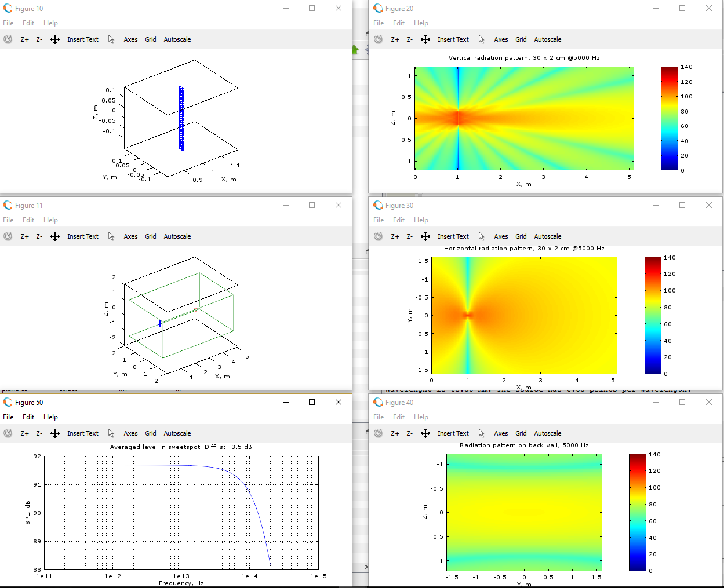Image resolution: width=724 pixels, height=588 pixels.
Task: Click Z+ zoom in on Figure 50
Action: tap(25, 433)
